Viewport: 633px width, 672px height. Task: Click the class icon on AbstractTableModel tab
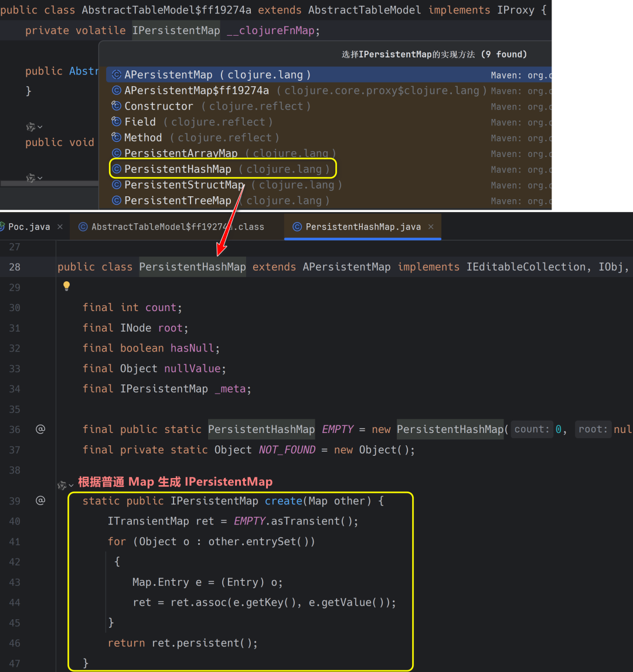coord(83,227)
